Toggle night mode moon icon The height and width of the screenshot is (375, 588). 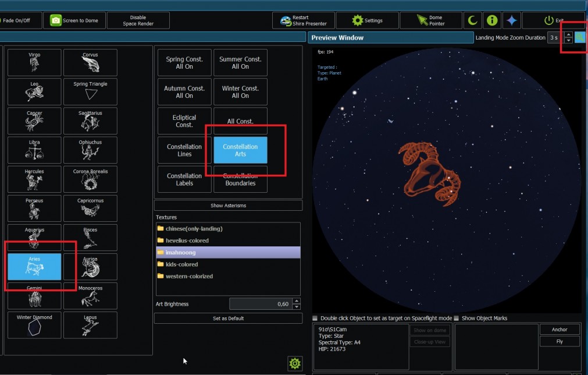pyautogui.click(x=472, y=20)
